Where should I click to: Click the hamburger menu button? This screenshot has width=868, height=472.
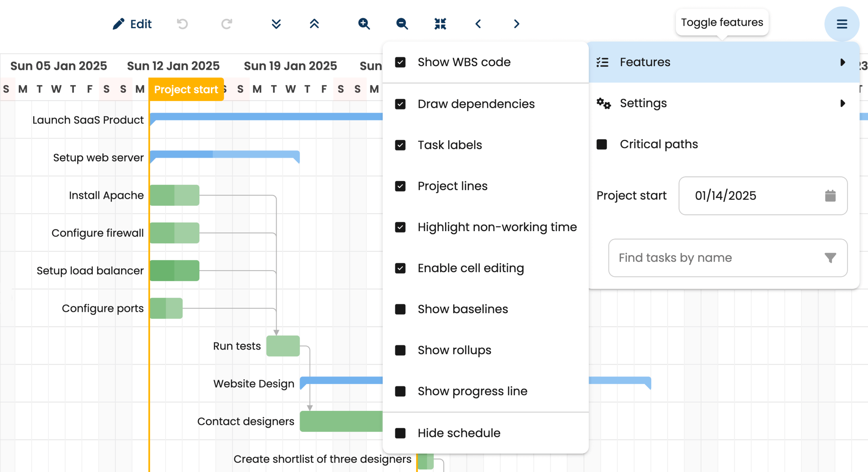click(x=842, y=24)
